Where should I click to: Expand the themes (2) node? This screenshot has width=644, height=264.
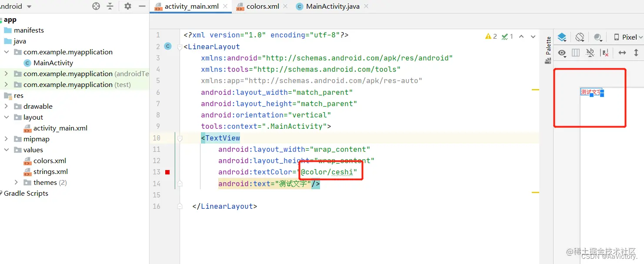click(x=16, y=182)
